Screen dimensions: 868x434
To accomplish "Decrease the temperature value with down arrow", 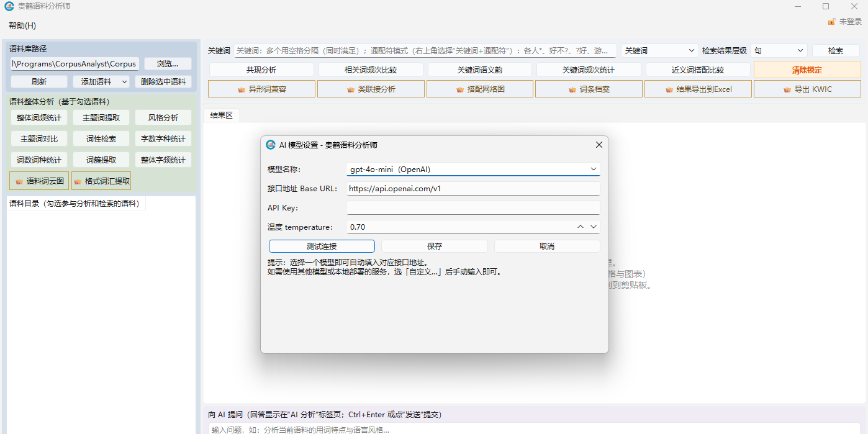I will point(594,227).
